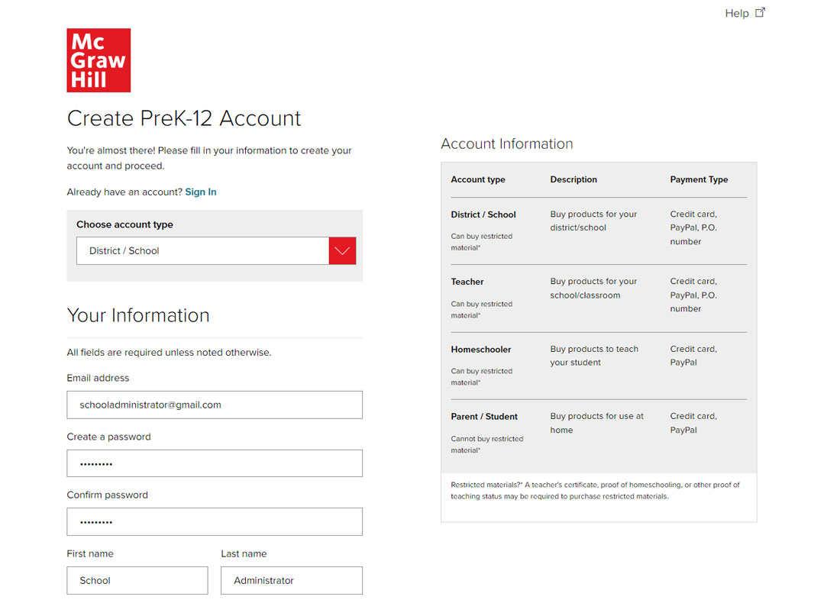The image size is (840, 616).
Task: Click the District / School row title in table
Action: (x=483, y=214)
